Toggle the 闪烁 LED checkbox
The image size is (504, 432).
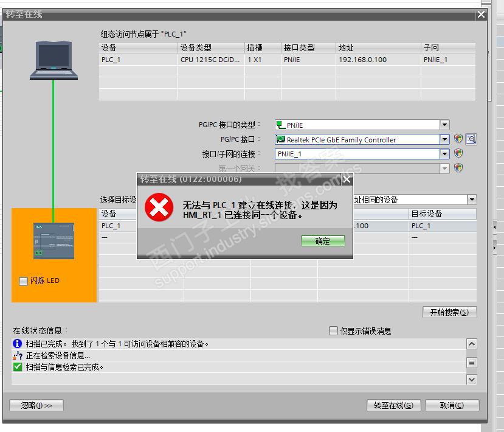pyautogui.click(x=23, y=281)
